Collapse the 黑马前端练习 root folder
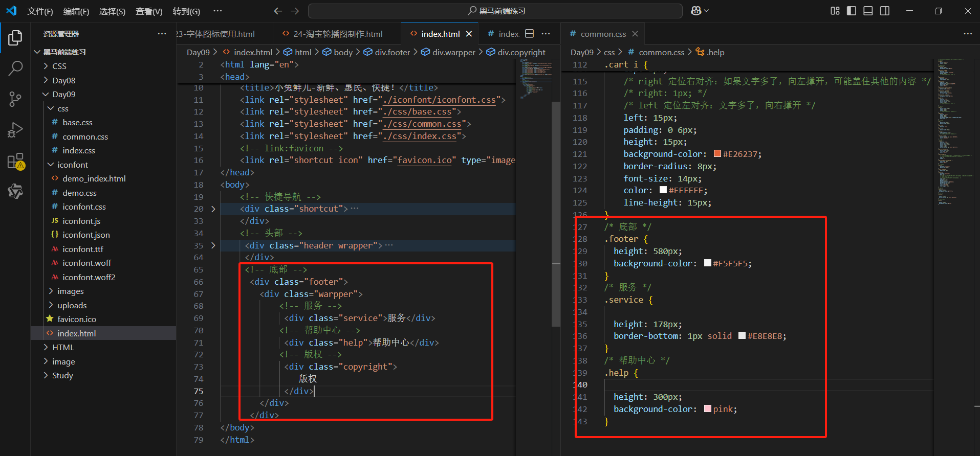The image size is (980, 456). [37, 52]
